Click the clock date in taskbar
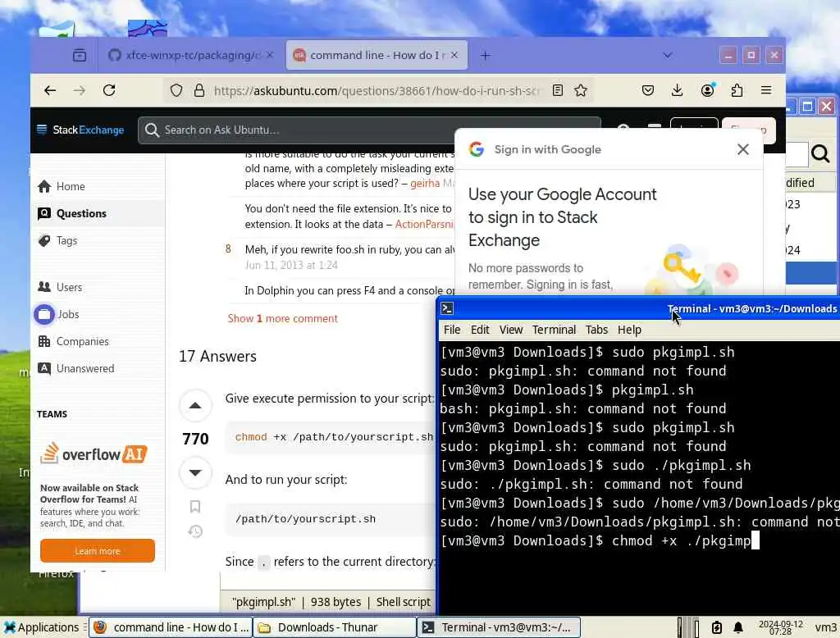 pyautogui.click(x=781, y=627)
